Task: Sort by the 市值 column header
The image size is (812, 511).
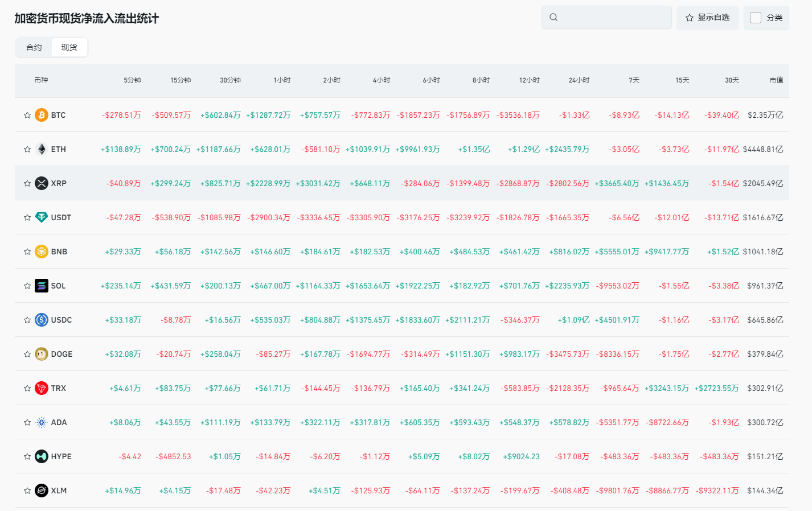Action: (x=777, y=80)
